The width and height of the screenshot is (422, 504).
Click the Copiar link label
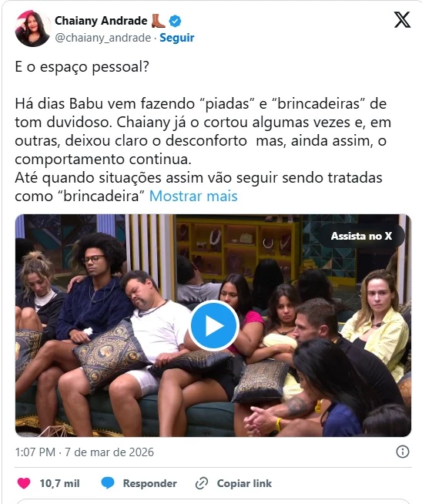(244, 483)
